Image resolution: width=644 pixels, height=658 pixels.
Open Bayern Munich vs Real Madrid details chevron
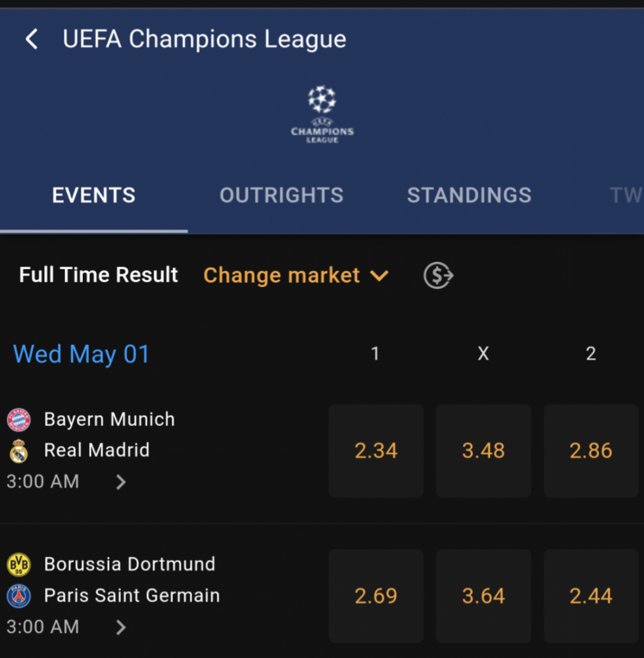click(121, 482)
